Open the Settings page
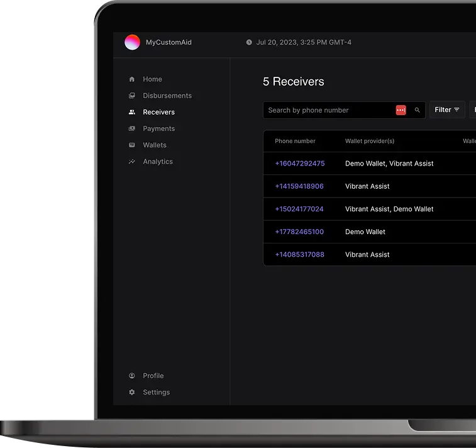The height and width of the screenshot is (448, 476). coord(157,392)
